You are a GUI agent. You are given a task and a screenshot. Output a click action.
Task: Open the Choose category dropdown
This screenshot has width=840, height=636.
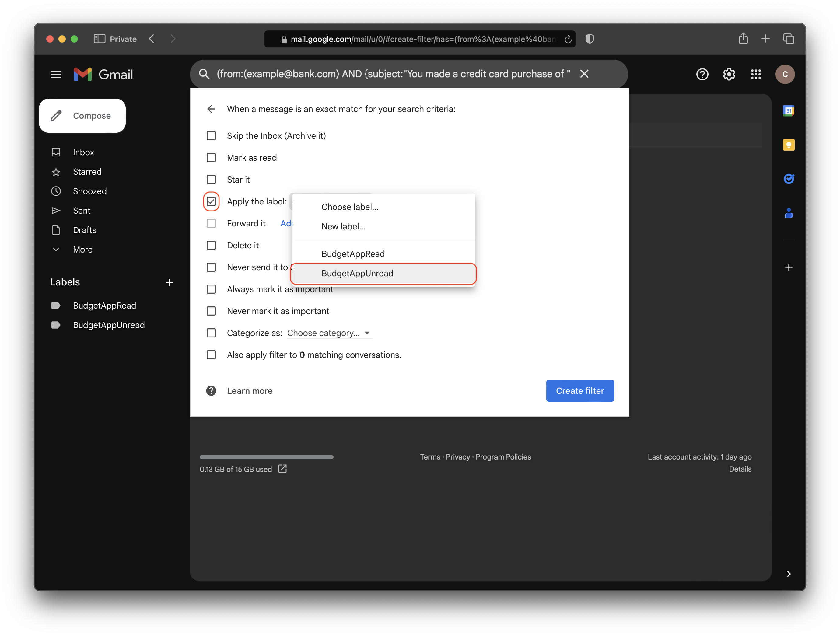[x=328, y=333]
